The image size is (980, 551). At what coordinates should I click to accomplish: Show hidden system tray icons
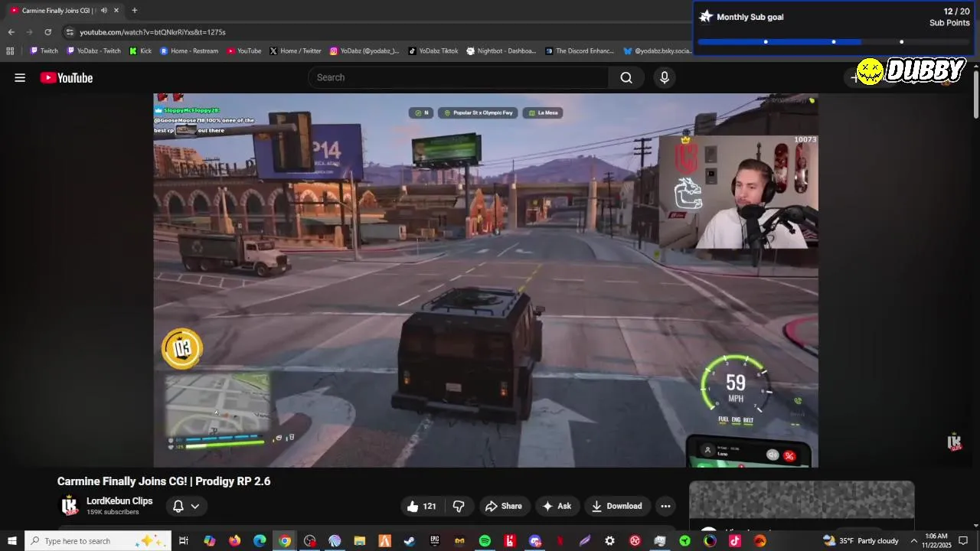(913, 541)
